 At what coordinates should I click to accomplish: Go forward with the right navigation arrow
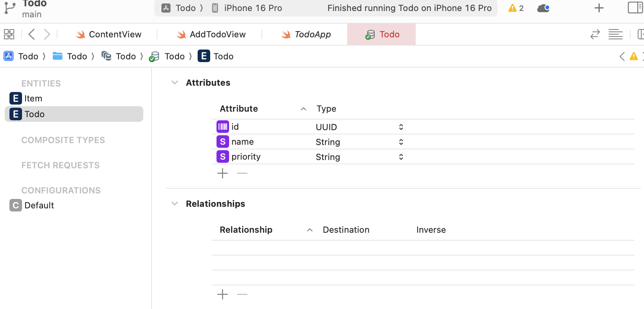[47, 34]
